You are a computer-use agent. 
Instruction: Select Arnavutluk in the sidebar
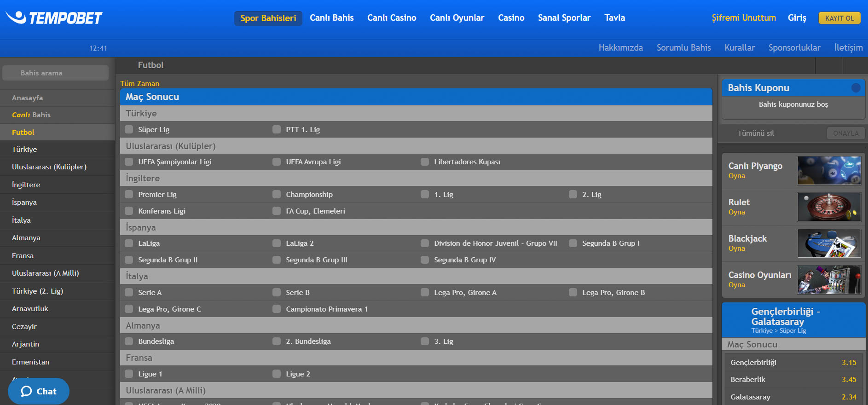coord(58,309)
